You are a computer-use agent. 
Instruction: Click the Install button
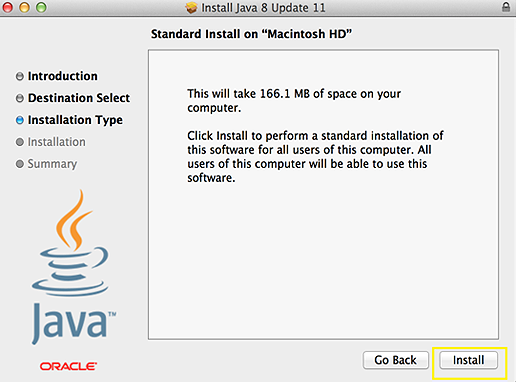point(468,360)
